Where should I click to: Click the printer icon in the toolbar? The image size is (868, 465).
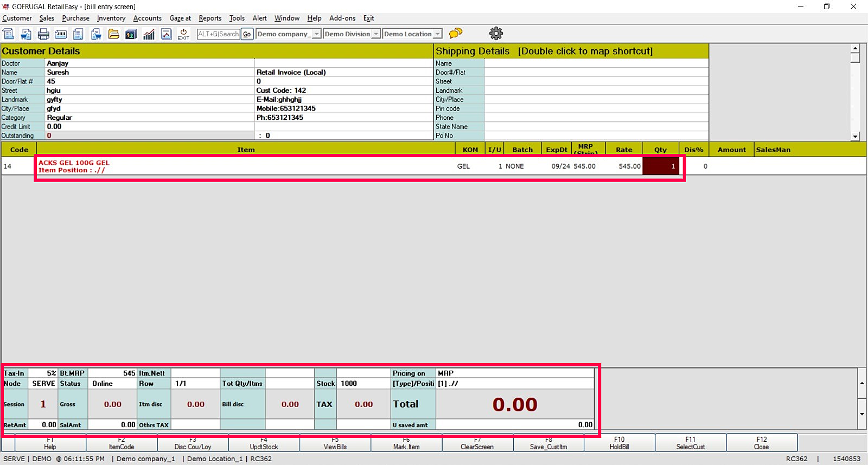[43, 34]
